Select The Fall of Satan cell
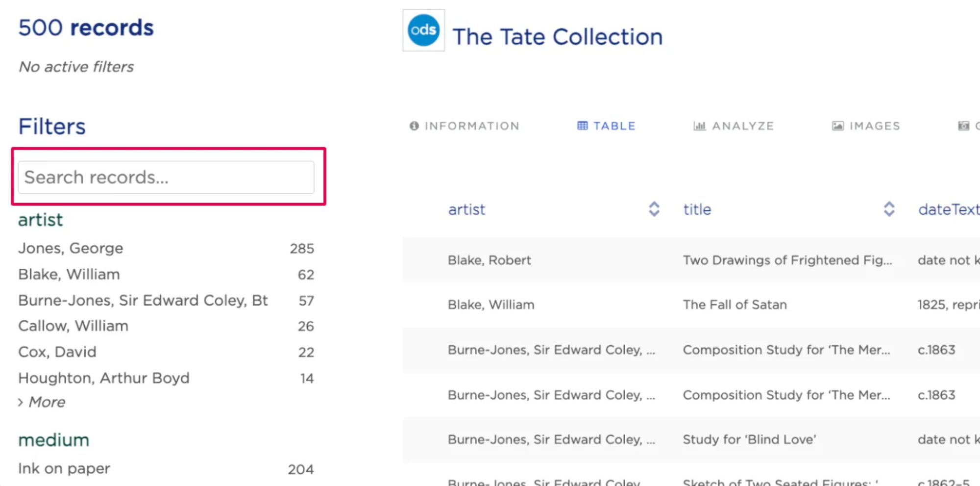The width and height of the screenshot is (980, 486). tap(735, 305)
